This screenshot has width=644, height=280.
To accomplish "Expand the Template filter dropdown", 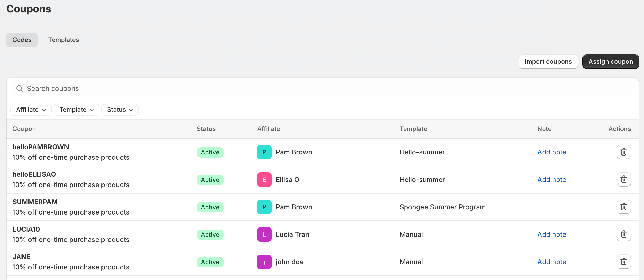I will point(76,110).
